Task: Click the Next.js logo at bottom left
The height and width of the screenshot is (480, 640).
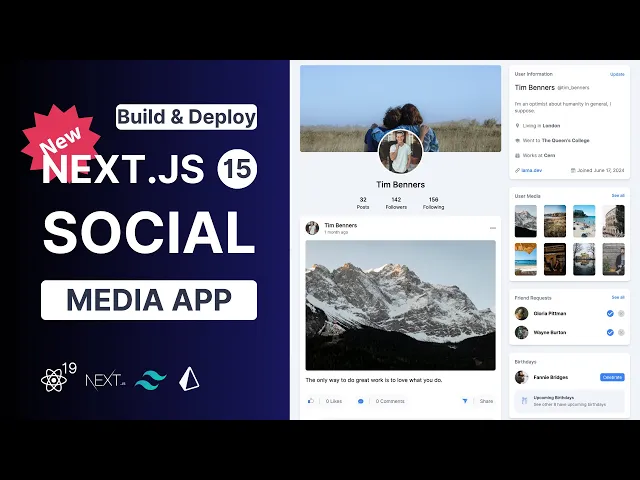Action: tap(105, 380)
